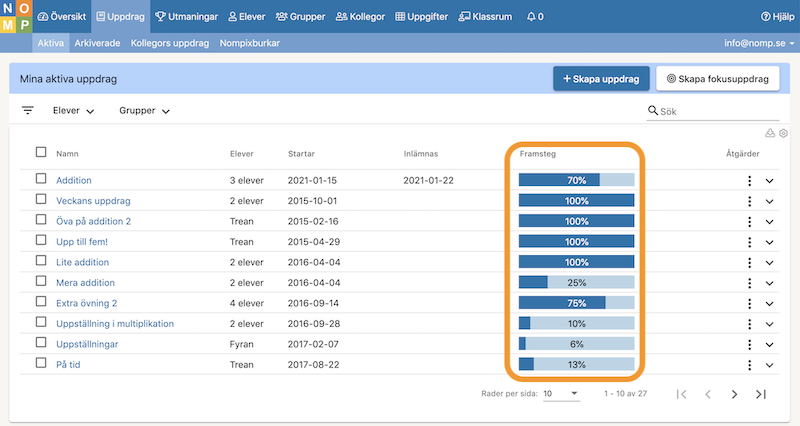Image resolution: width=800 pixels, height=426 pixels.
Task: Open table settings gear icon
Action: [x=784, y=133]
